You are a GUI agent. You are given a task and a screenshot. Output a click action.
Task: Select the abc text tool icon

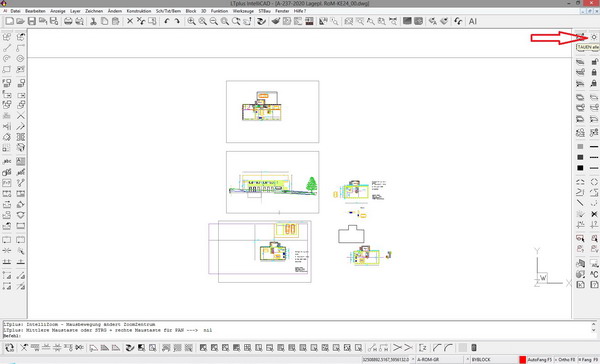coord(7,162)
